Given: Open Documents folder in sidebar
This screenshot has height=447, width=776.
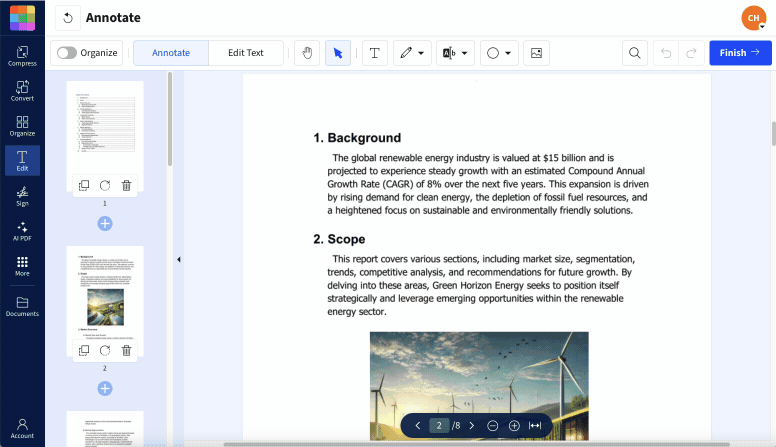Looking at the screenshot, I should pos(22,306).
